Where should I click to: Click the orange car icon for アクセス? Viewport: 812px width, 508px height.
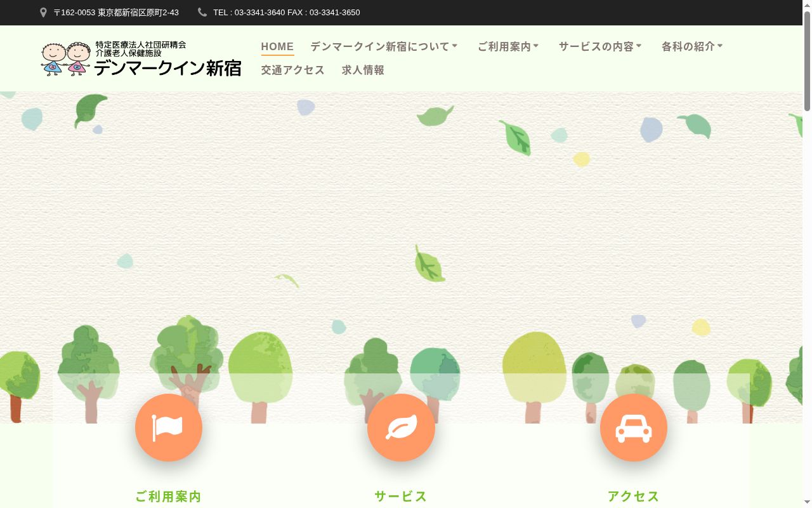(634, 427)
